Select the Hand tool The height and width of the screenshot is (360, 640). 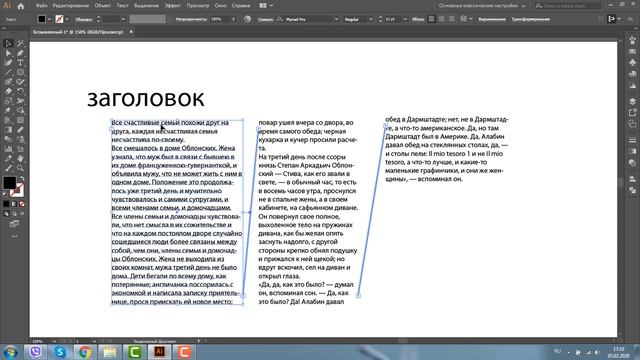tap(20, 158)
